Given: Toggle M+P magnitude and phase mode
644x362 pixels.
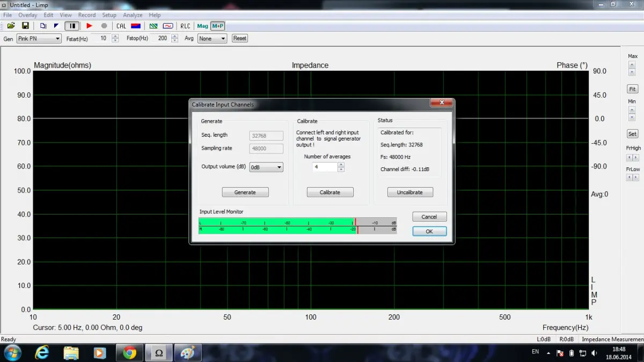Looking at the screenshot, I should (217, 26).
